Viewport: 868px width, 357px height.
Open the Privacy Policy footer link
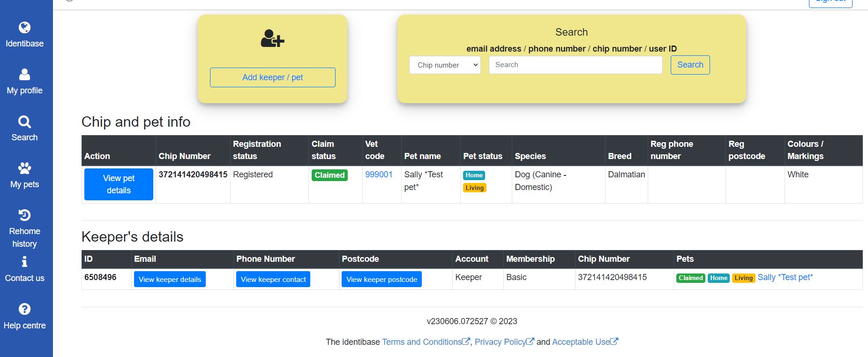point(500,342)
